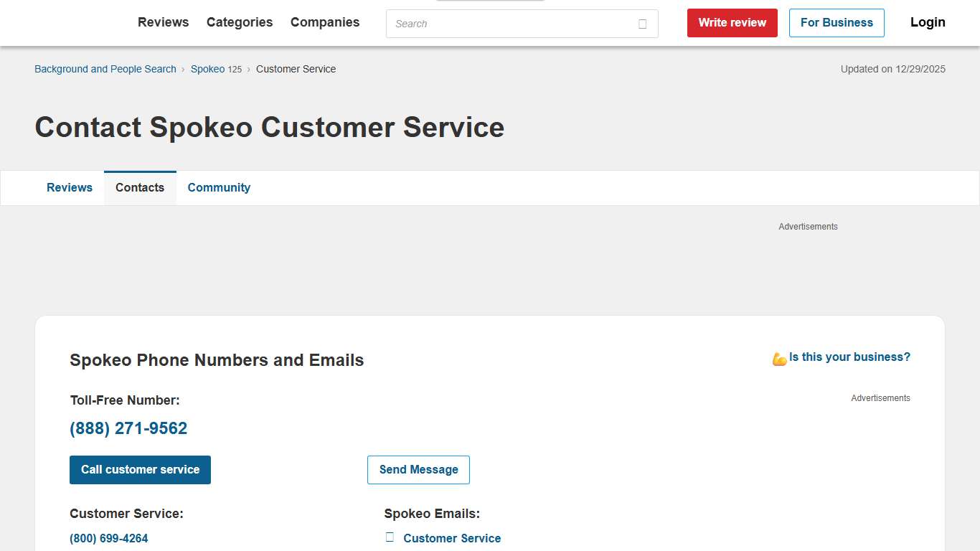This screenshot has height=551, width=980.
Task: Click the fist emoji near business ownership prompt
Action: (x=779, y=357)
